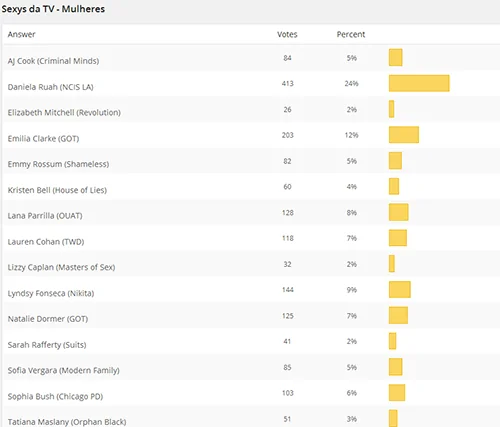Click the 144 votes for Lyndsy Fonseca
Viewport: 500px width, 427px height.
click(x=287, y=290)
